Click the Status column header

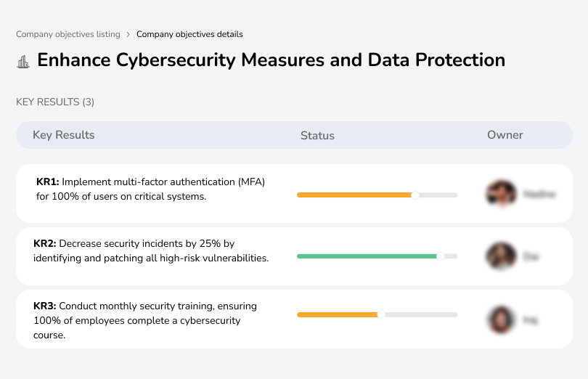pos(317,136)
